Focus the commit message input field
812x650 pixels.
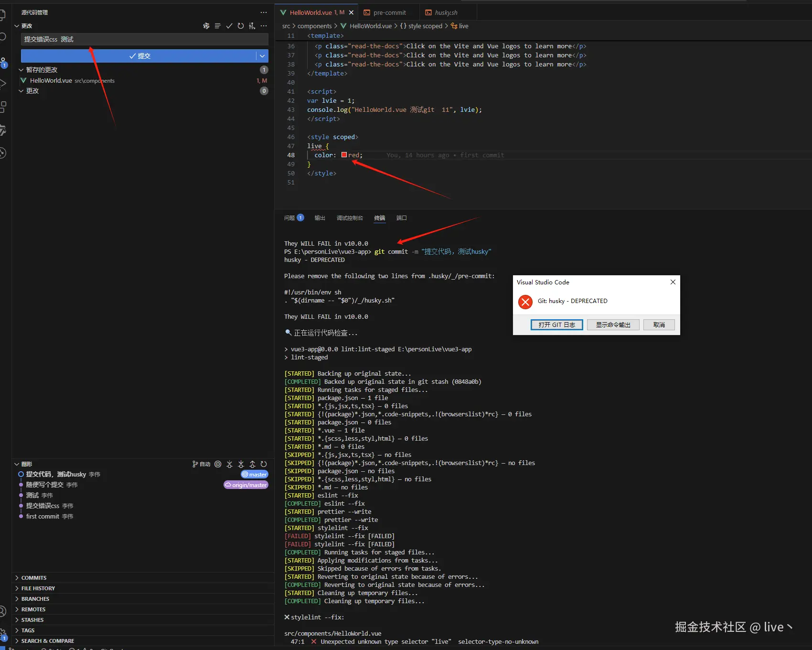click(x=145, y=39)
